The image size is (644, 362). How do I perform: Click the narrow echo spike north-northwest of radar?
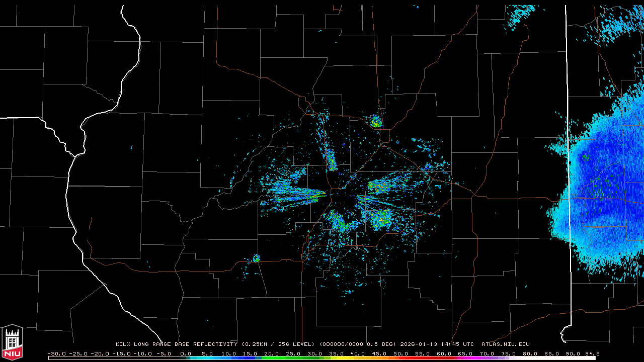[331, 160]
